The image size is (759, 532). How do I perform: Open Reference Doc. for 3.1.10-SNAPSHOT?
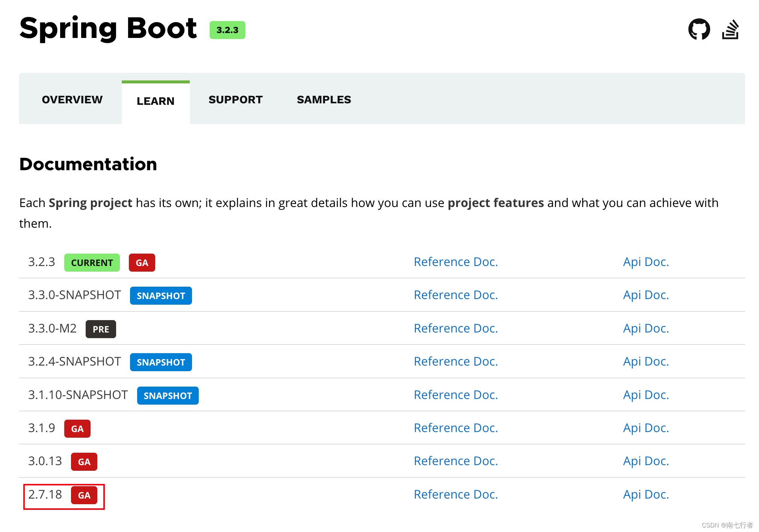pos(456,395)
